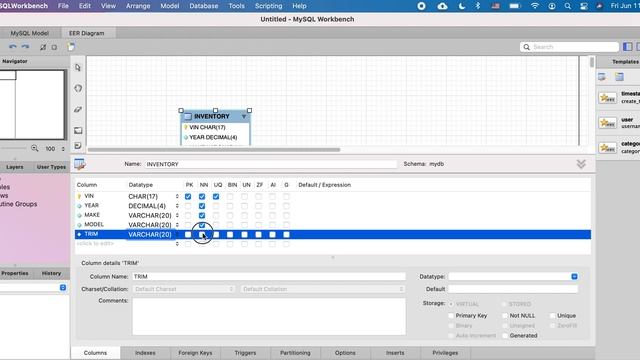Viewport: 640px width, 360px height.
Task: Open Default Collation dropdown
Action: [323, 289]
